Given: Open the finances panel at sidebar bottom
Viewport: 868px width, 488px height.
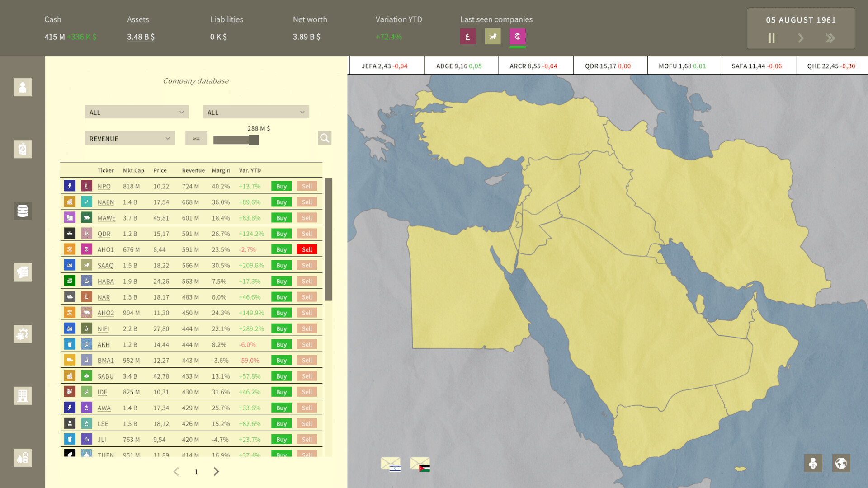Looking at the screenshot, I should 22,457.
